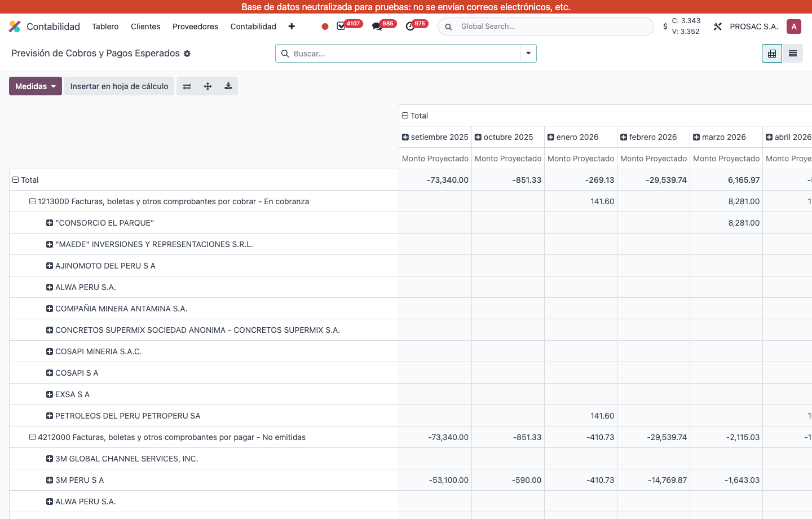Open activities icon with 4107 badge
The height and width of the screenshot is (519, 812).
(x=341, y=27)
